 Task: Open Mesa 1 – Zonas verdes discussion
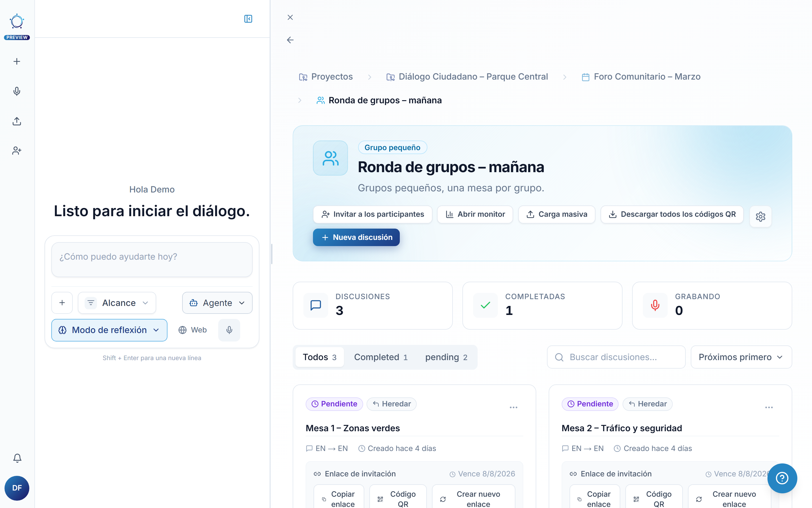coord(353,428)
